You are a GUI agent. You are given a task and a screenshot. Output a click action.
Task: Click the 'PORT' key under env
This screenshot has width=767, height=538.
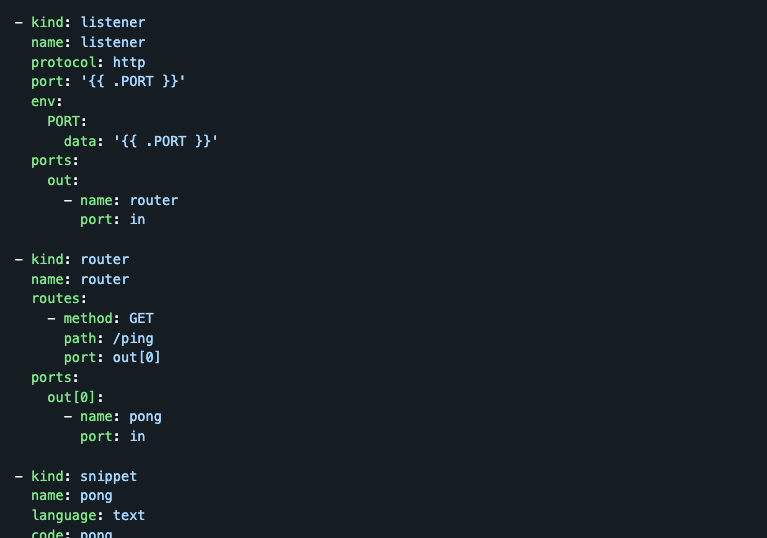point(63,121)
